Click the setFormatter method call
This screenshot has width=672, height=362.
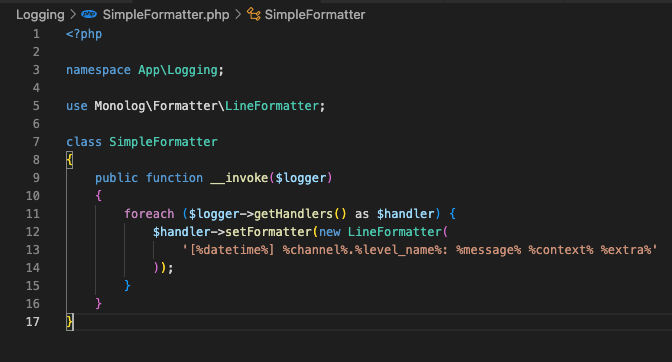coord(268,232)
